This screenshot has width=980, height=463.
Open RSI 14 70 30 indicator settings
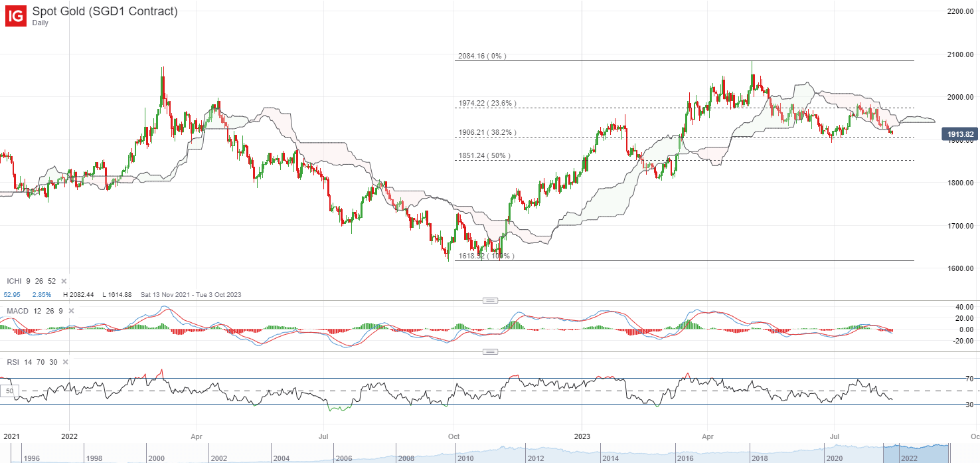32,362
